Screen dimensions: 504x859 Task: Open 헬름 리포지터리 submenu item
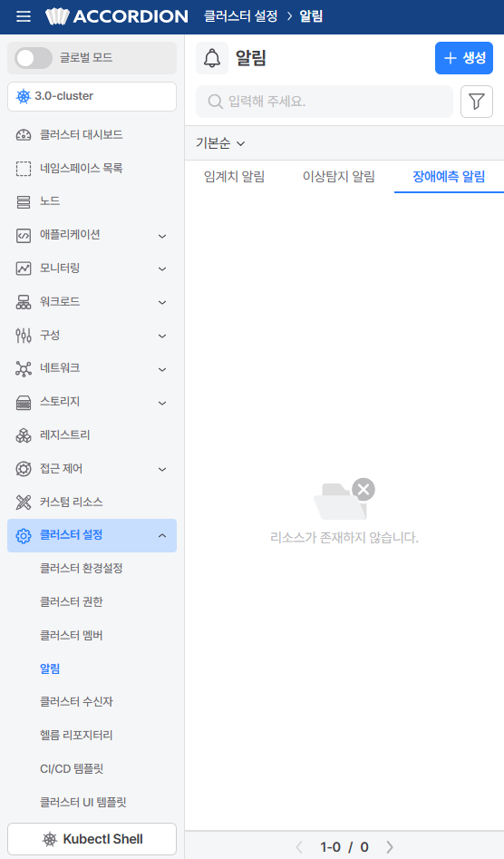76,736
